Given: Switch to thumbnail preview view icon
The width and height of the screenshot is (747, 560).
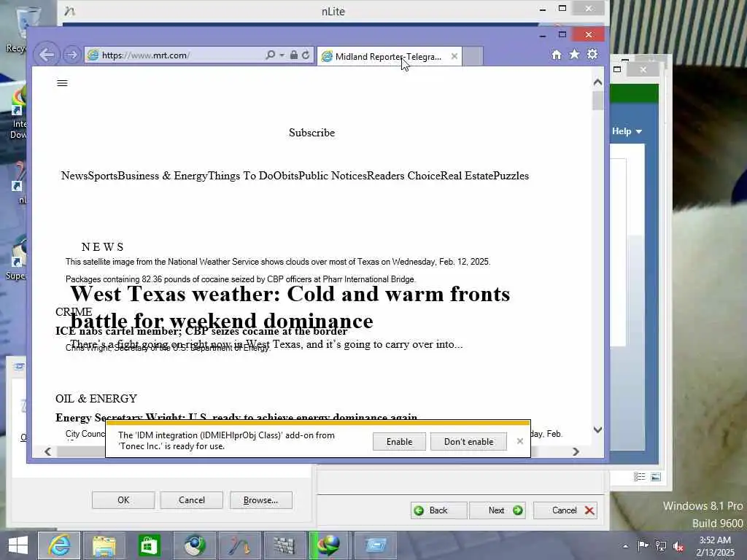Looking at the screenshot, I should [x=656, y=477].
